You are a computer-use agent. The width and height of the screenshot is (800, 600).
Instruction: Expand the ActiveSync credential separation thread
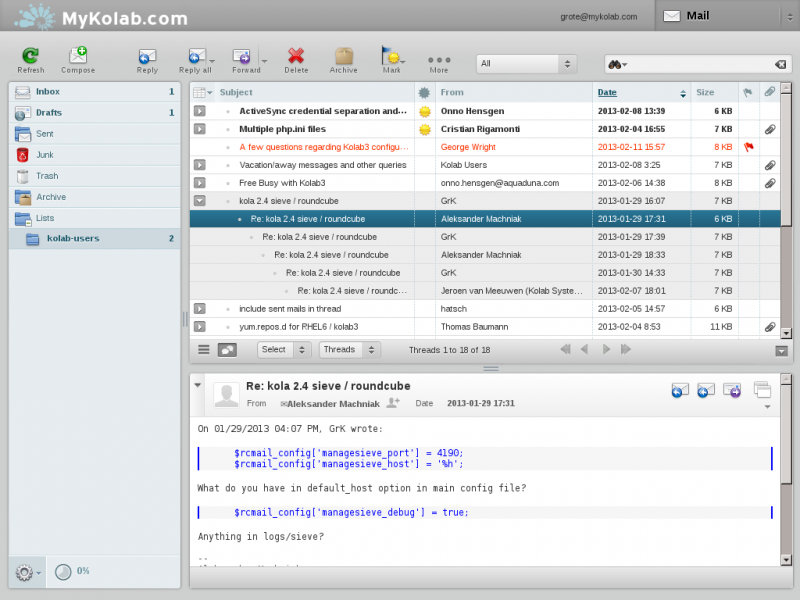click(x=199, y=111)
